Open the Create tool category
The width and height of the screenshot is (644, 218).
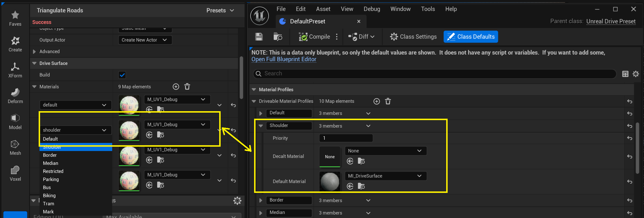[x=15, y=44]
